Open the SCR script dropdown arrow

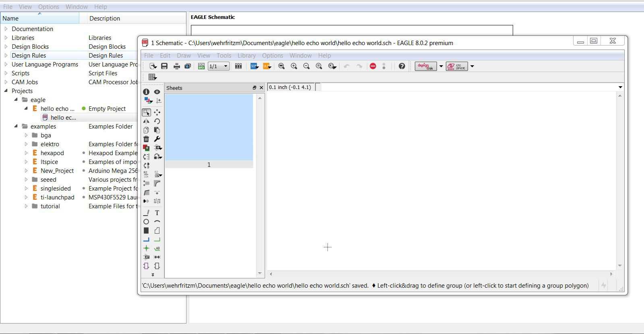pyautogui.click(x=257, y=67)
